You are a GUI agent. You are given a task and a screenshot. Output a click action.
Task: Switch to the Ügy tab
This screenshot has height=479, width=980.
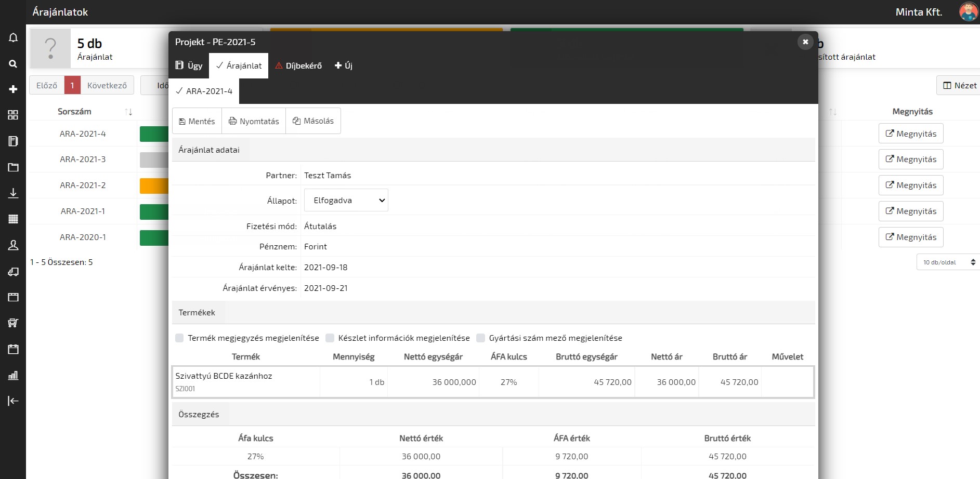[x=189, y=66]
